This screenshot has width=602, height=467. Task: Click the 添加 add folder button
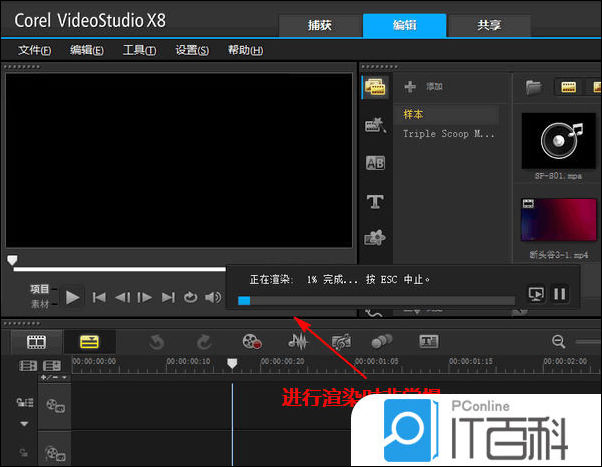point(424,87)
